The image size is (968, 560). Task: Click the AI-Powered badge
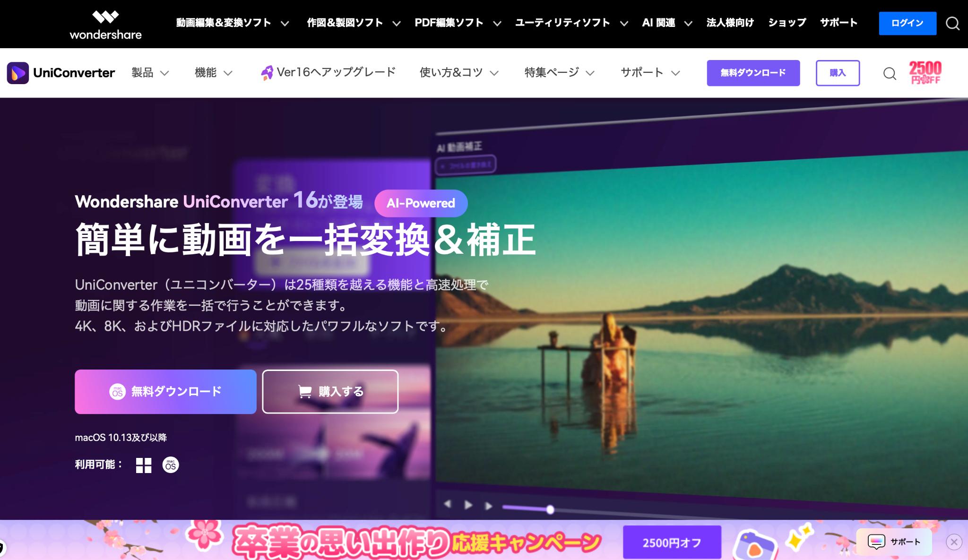pyautogui.click(x=421, y=203)
